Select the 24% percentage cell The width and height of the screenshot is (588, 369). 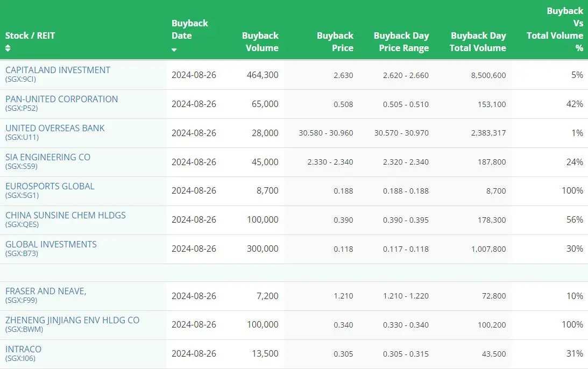pyautogui.click(x=575, y=162)
